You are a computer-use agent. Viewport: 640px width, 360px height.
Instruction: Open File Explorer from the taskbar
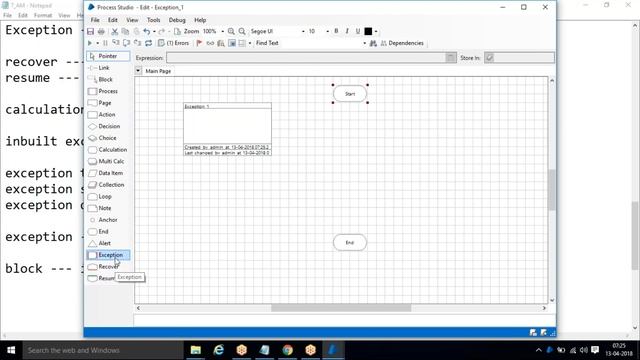coord(196,350)
